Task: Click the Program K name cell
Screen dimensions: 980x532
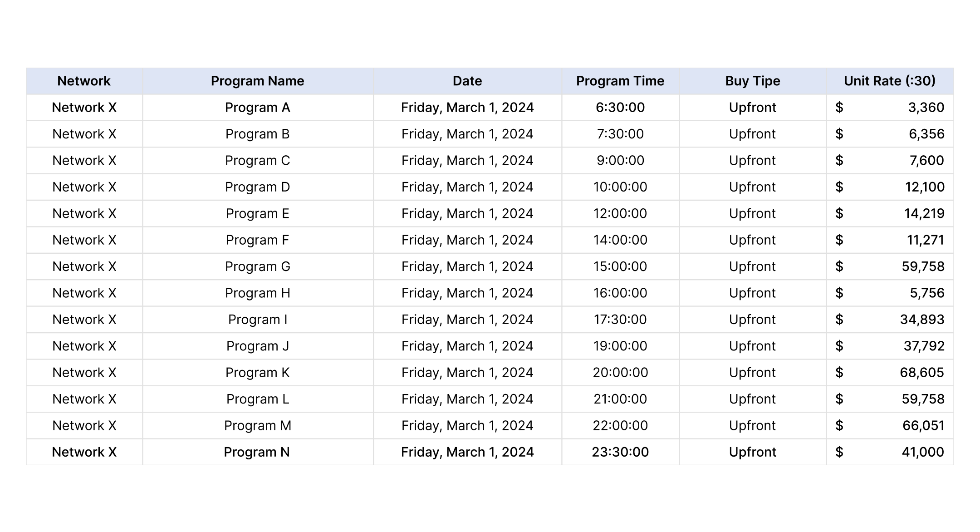Action: (x=258, y=373)
